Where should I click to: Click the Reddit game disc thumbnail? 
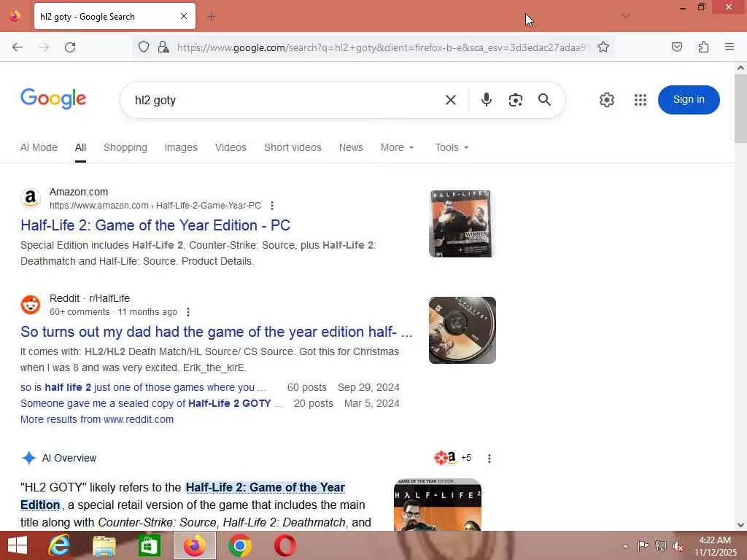(462, 330)
